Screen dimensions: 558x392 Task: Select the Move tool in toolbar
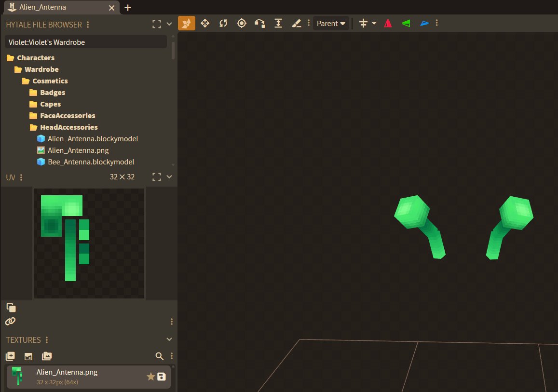click(205, 24)
